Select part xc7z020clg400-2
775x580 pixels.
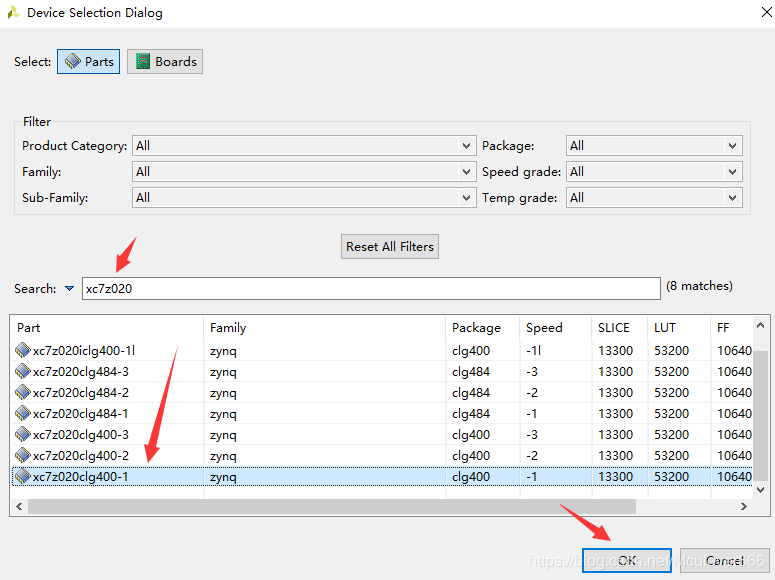point(81,456)
